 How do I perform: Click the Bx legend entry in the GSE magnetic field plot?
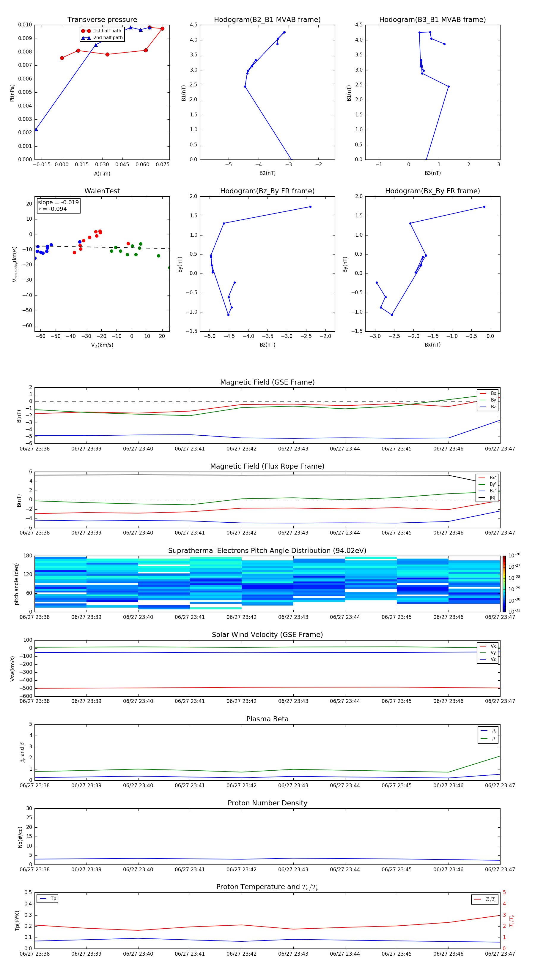click(488, 393)
